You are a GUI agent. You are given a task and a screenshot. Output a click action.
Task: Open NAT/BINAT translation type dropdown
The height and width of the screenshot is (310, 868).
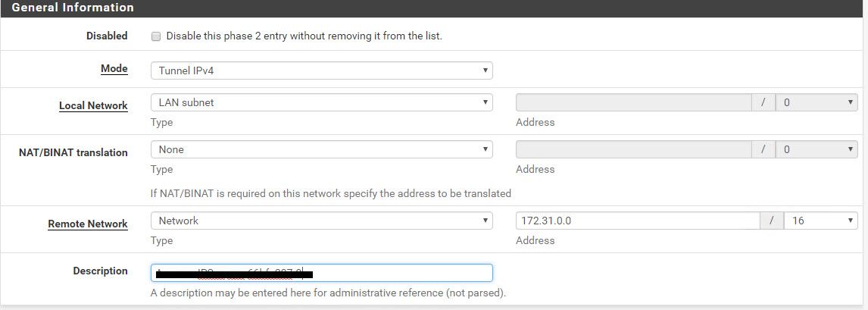[322, 149]
